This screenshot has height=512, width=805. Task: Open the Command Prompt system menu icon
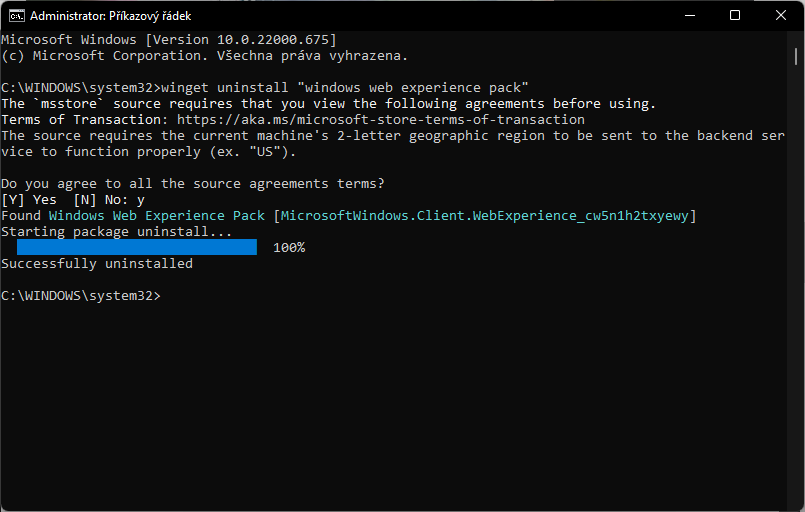pos(17,16)
